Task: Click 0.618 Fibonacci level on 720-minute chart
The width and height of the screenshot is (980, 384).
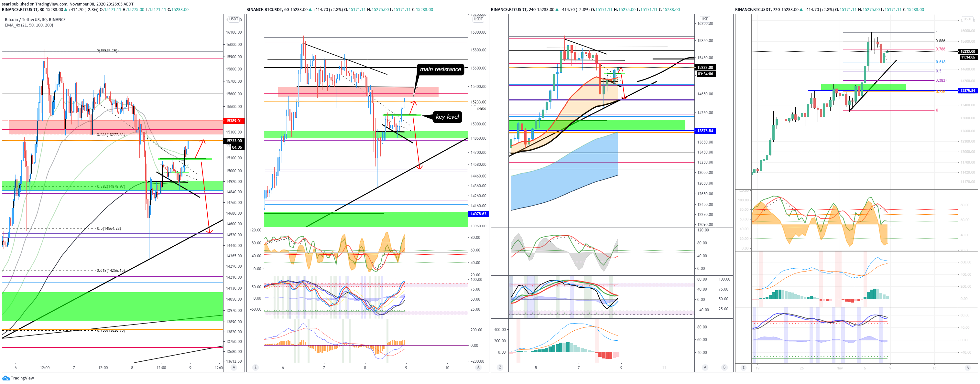Action: click(x=940, y=62)
